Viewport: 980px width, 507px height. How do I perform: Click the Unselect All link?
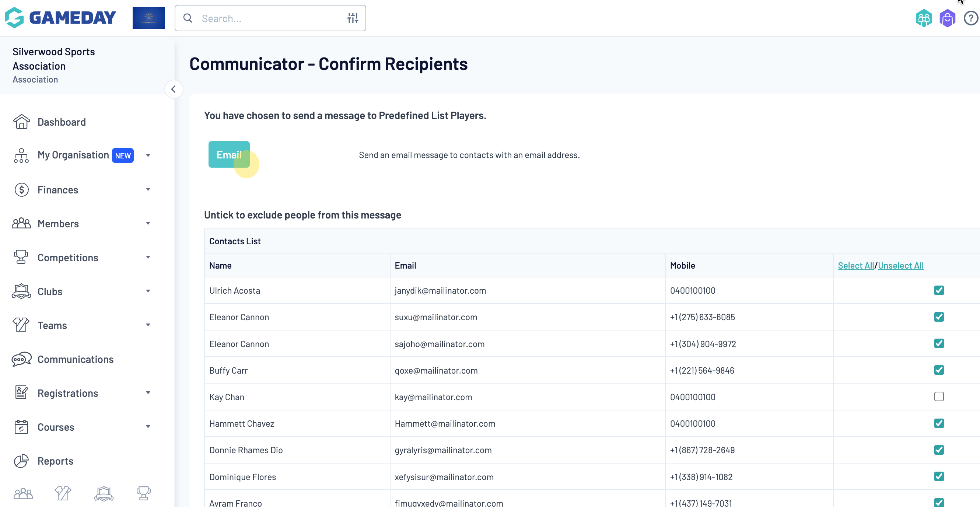click(x=900, y=266)
